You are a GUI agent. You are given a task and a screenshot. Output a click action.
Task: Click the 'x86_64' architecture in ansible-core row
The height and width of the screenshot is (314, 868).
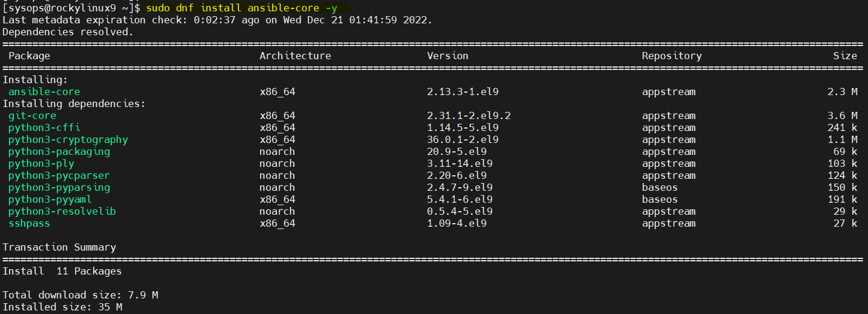click(277, 92)
